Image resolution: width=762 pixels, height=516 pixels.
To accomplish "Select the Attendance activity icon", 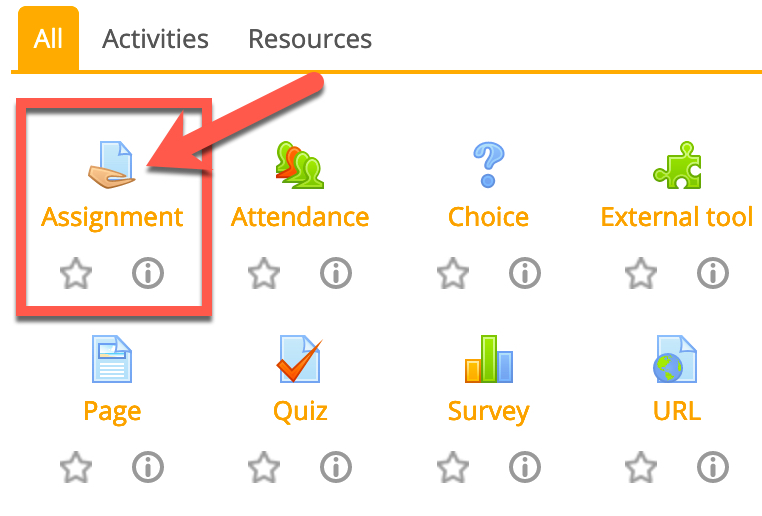I will [299, 165].
